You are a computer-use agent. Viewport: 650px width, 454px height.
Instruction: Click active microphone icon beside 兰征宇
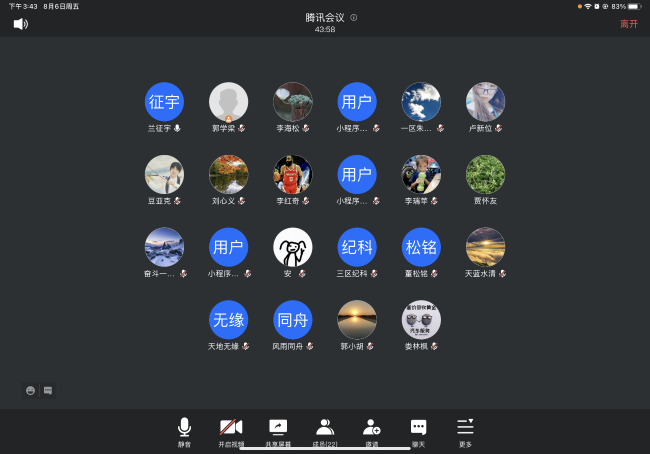[177, 128]
